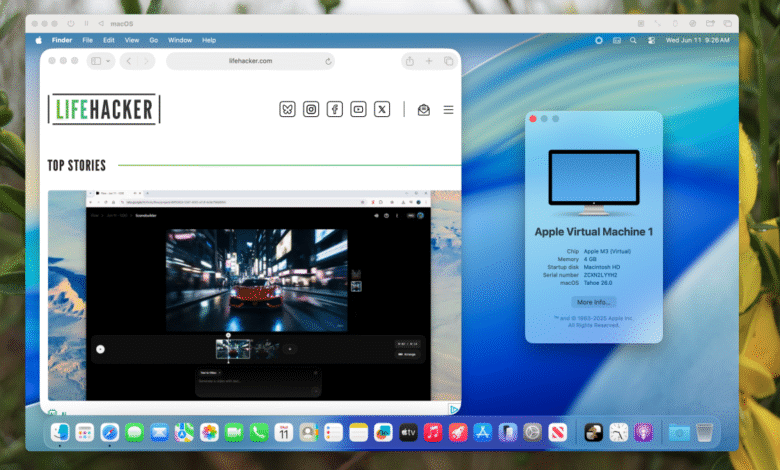Open the Trash in the Dock
The width and height of the screenshot is (780, 470).
pos(704,432)
